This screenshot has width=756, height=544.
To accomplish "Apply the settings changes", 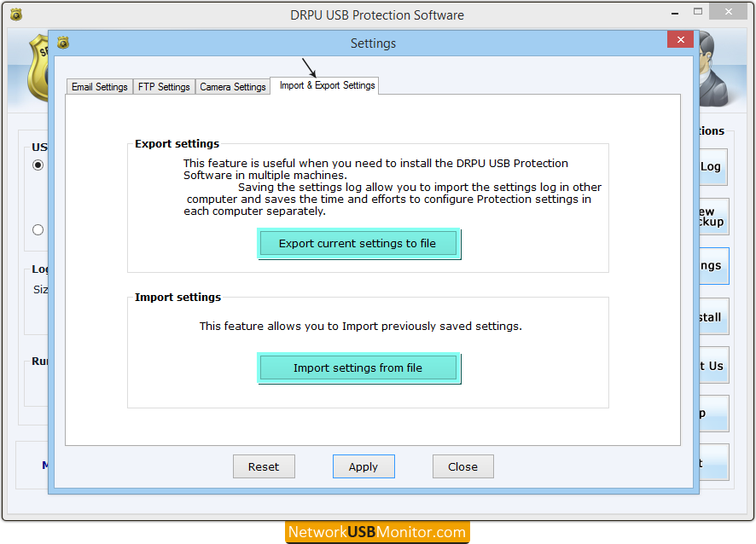I will click(363, 466).
